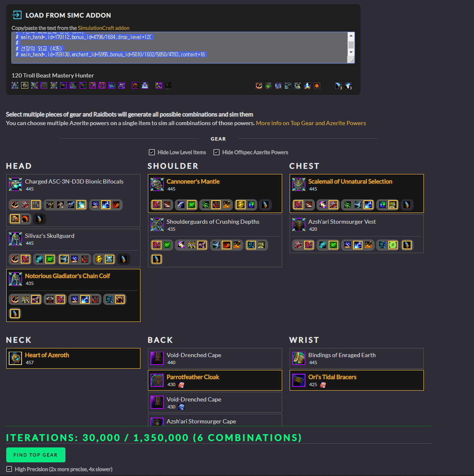Toggle final-tier Azerite power on Cannoneer's Mantle
The width and height of the screenshot is (474, 476).
[x=265, y=205]
